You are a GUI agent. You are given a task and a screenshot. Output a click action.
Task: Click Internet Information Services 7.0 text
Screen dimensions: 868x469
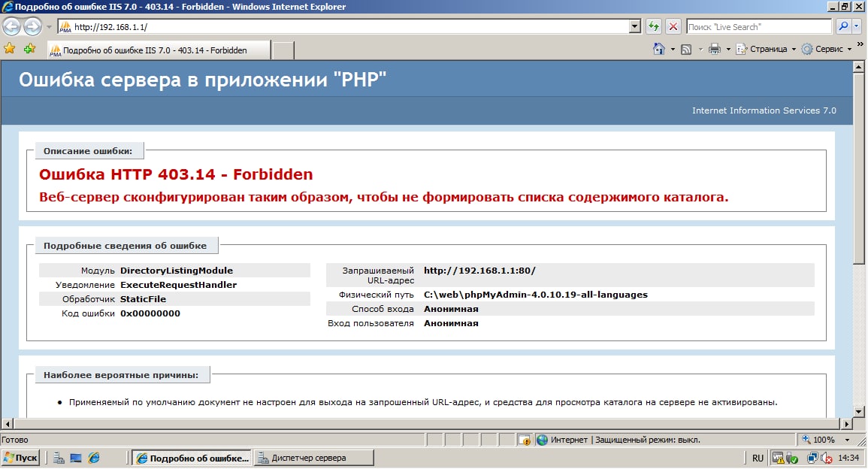click(764, 110)
